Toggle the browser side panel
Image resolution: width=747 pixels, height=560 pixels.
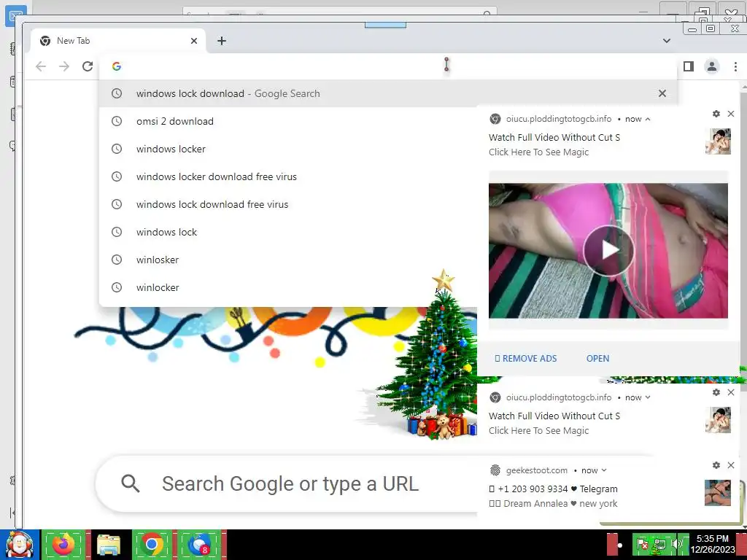point(689,66)
